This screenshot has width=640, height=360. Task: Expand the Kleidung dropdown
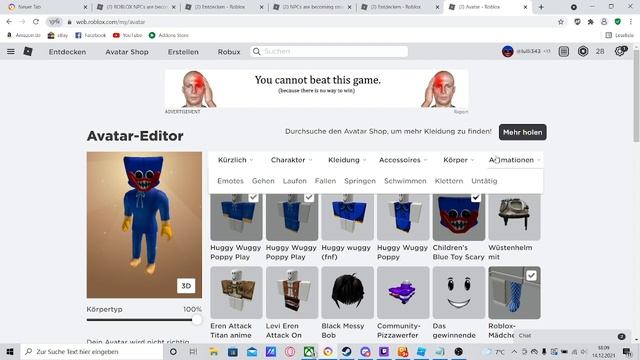pos(347,160)
